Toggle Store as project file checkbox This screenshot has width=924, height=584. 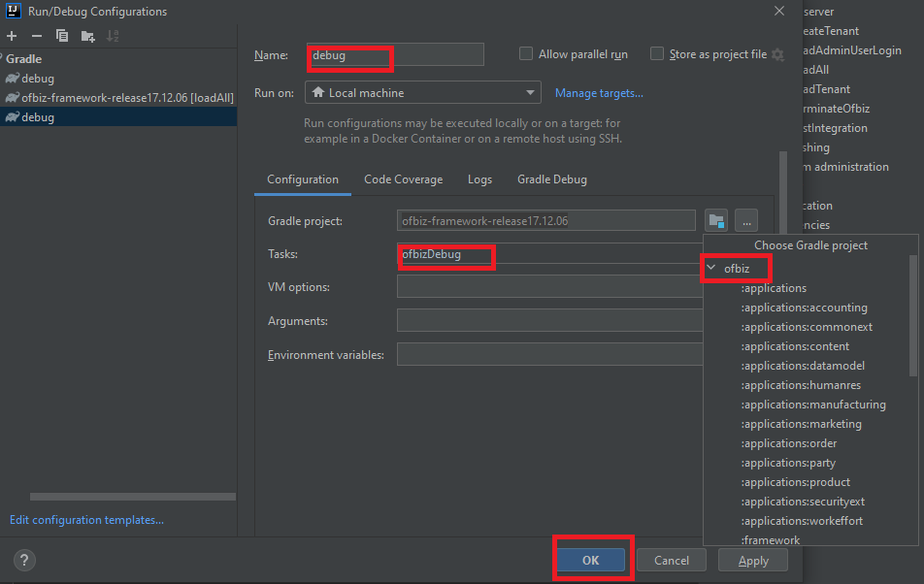click(x=656, y=54)
